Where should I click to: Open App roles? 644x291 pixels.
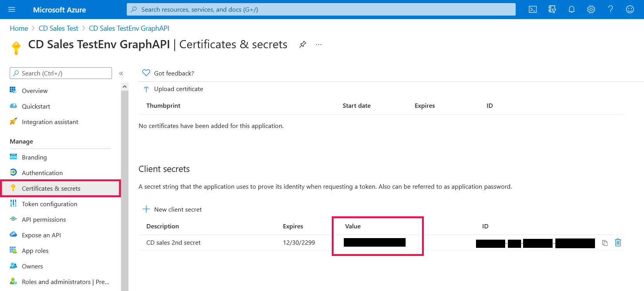(x=35, y=251)
